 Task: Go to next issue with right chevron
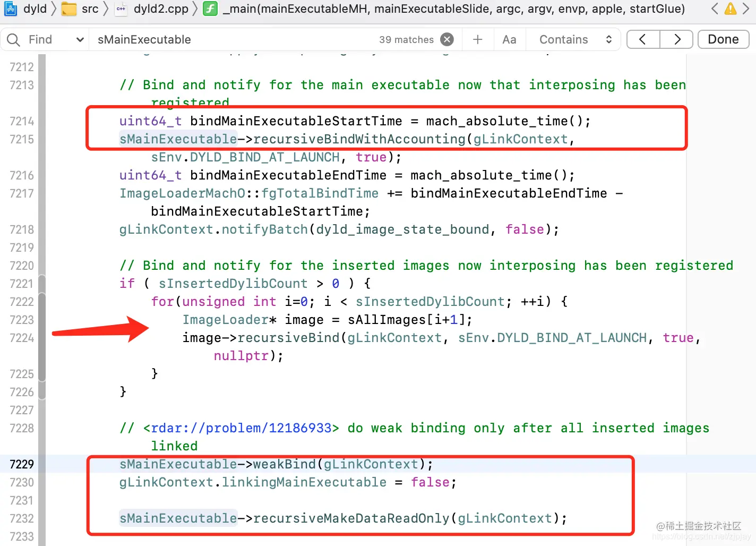[x=746, y=8]
